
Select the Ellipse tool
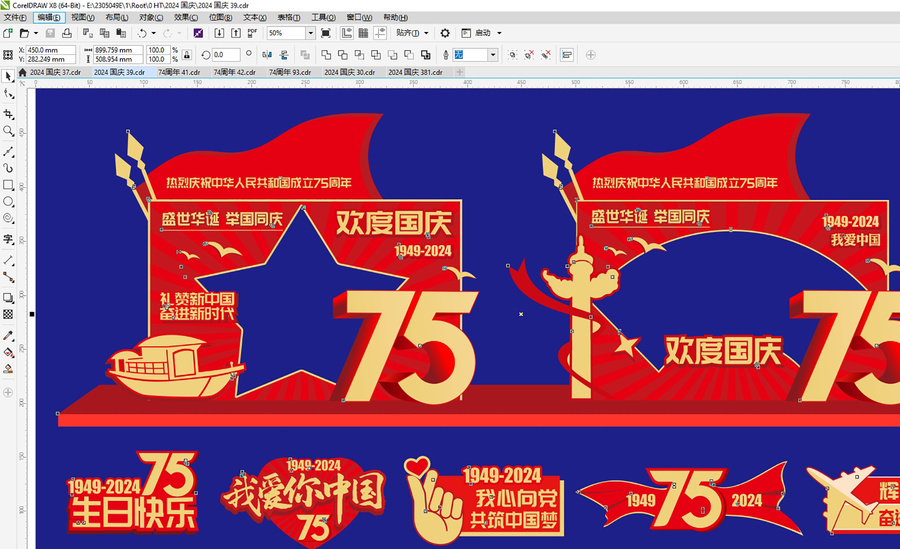8,202
